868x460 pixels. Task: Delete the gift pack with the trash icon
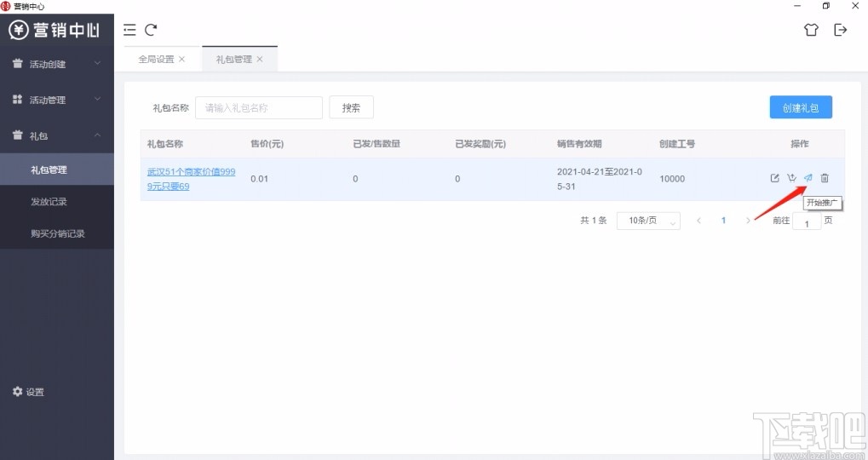(x=825, y=178)
